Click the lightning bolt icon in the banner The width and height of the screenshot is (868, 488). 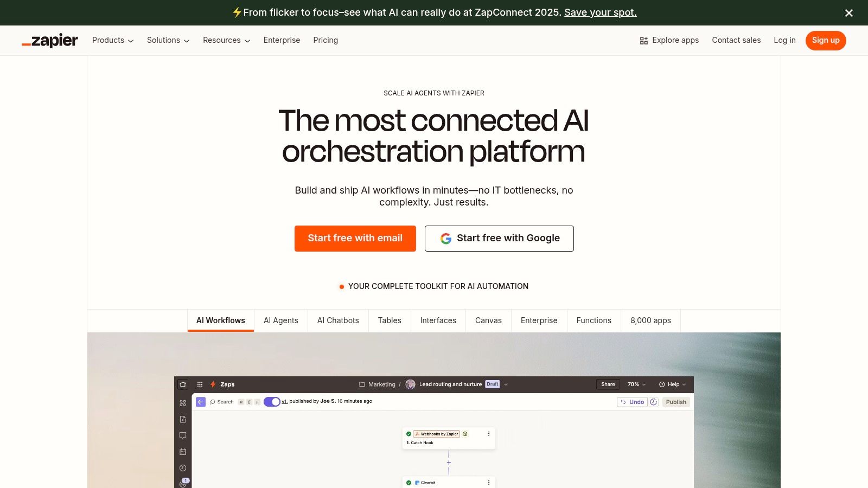coord(237,12)
